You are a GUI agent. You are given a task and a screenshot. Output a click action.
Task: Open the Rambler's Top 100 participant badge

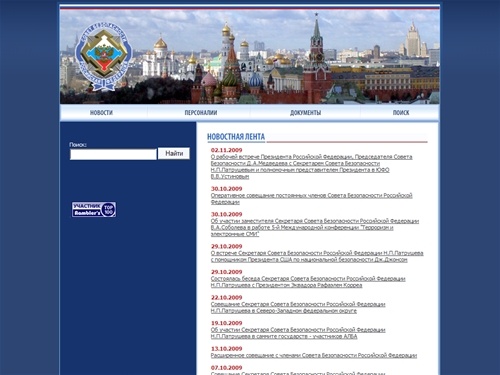[x=94, y=209]
